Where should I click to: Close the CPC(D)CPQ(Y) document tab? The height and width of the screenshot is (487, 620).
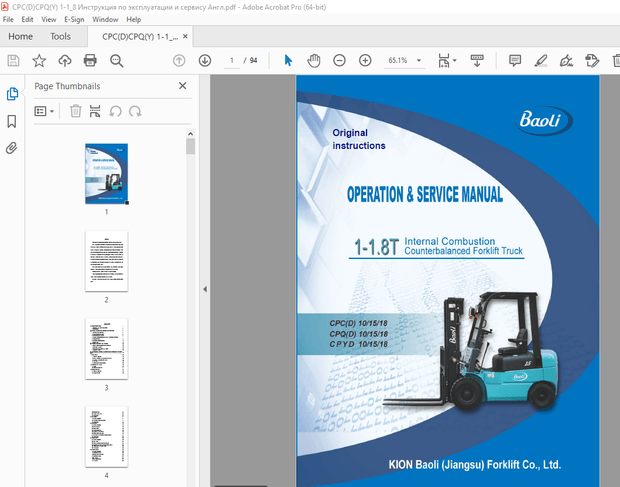[x=185, y=37]
